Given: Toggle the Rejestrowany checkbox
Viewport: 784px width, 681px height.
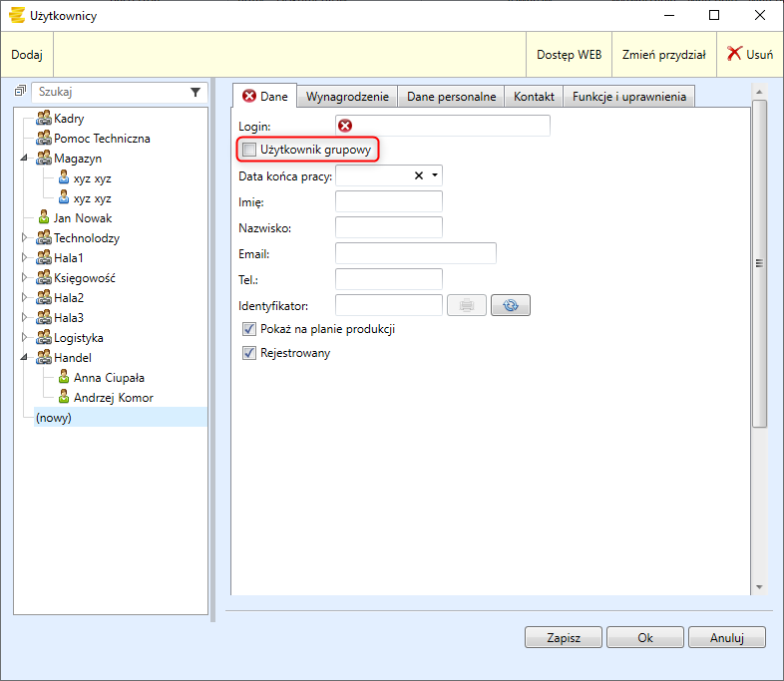Looking at the screenshot, I should (x=249, y=353).
